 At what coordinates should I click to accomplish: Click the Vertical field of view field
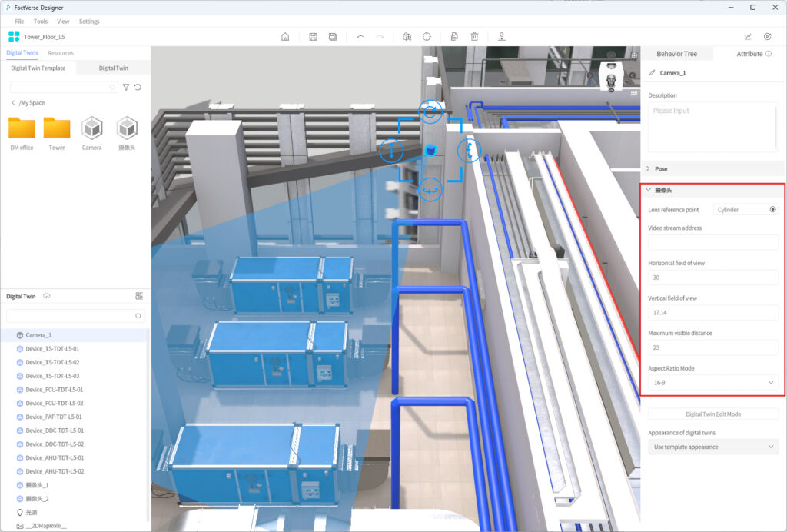point(713,313)
